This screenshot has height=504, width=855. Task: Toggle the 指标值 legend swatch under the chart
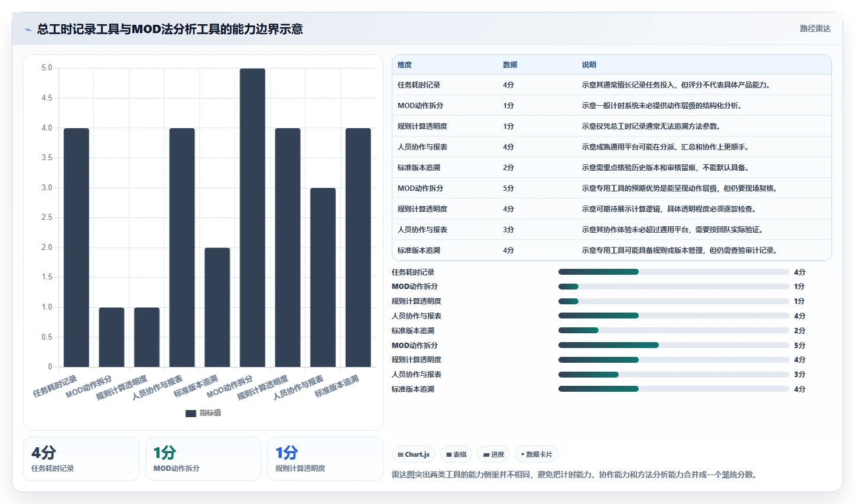click(x=191, y=413)
